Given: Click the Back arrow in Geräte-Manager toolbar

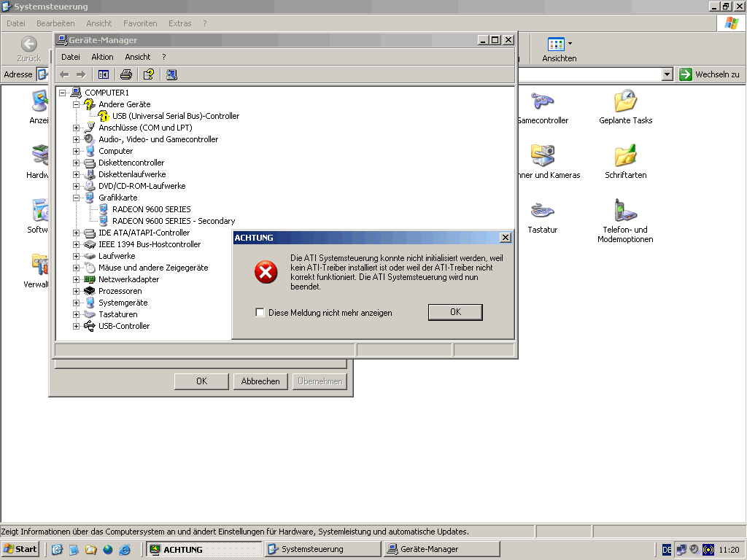Looking at the screenshot, I should (x=65, y=75).
